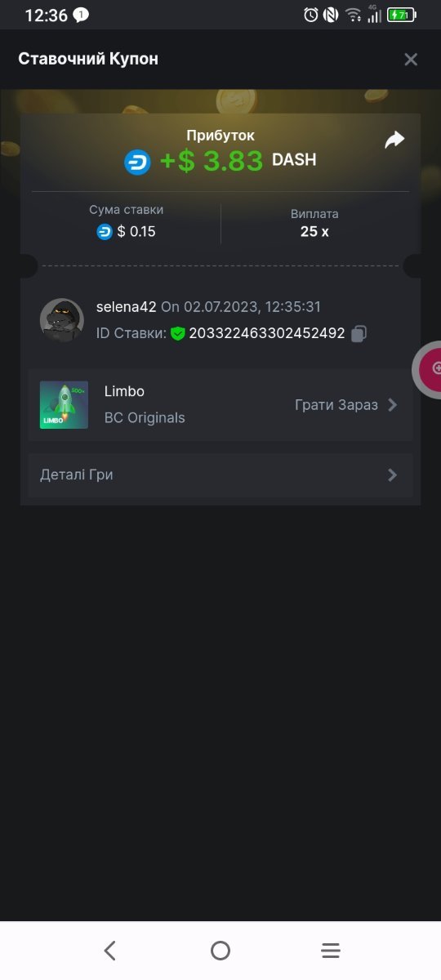The image size is (441, 980).
Task: Open the Деталі Гри section
Action: (x=220, y=475)
